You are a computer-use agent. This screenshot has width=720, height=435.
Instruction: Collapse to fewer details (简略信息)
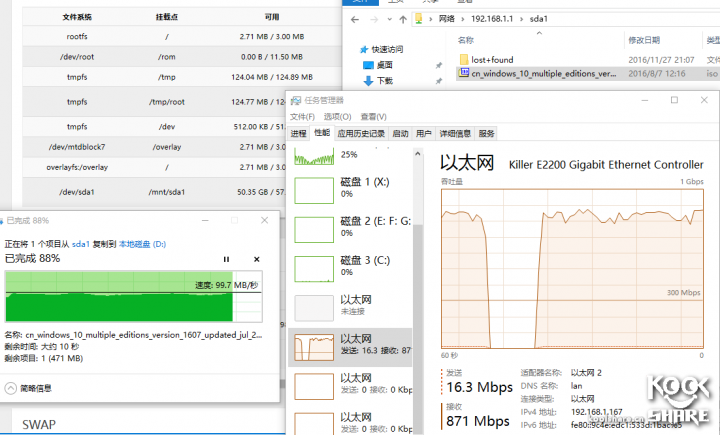[x=28, y=389]
